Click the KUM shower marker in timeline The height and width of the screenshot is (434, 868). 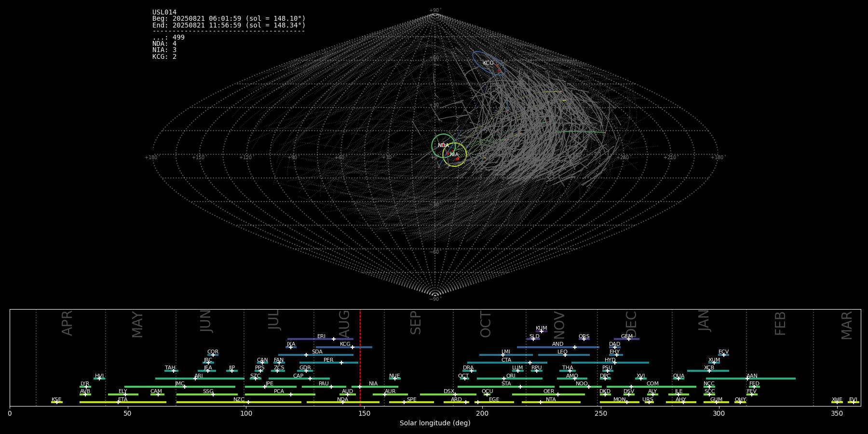541,331
